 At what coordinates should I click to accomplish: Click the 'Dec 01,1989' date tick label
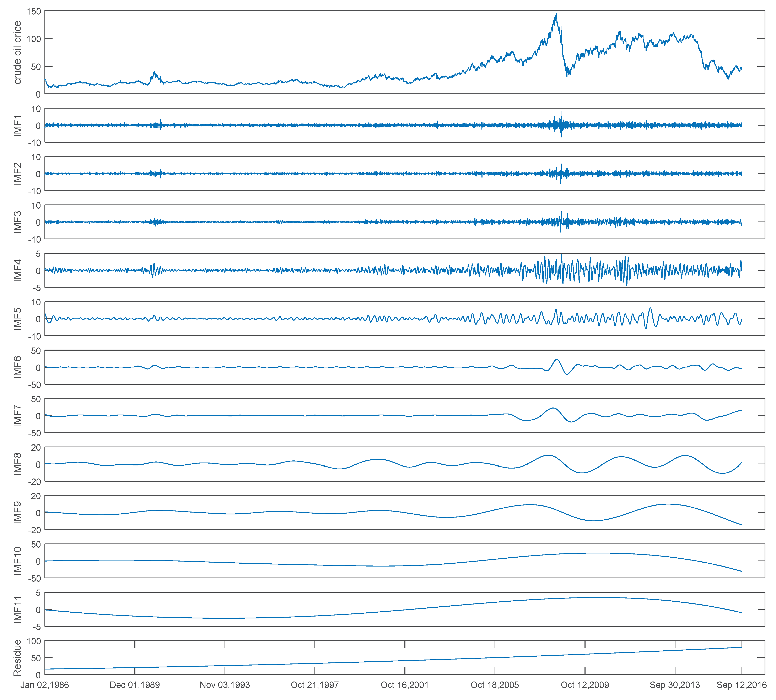(x=135, y=685)
